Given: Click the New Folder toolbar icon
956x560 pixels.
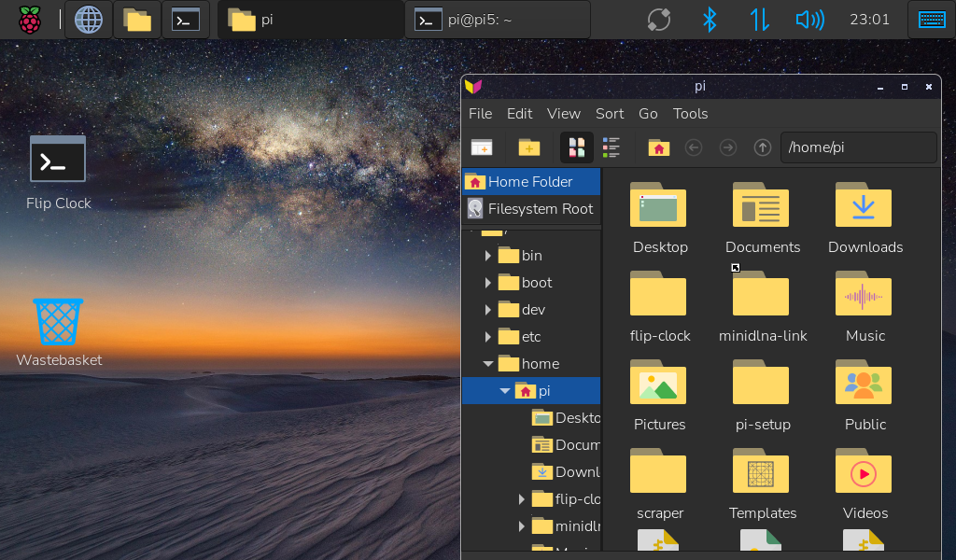Looking at the screenshot, I should pyautogui.click(x=528, y=147).
